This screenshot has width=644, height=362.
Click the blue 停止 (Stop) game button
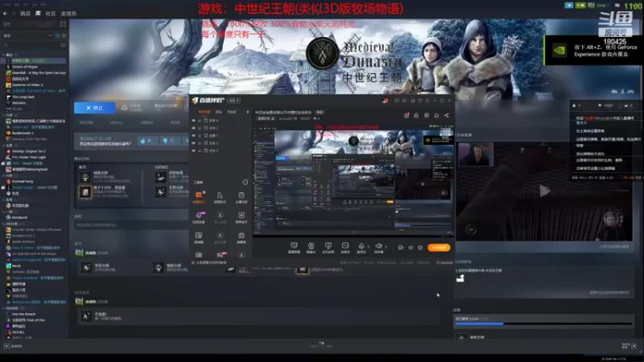(x=94, y=108)
